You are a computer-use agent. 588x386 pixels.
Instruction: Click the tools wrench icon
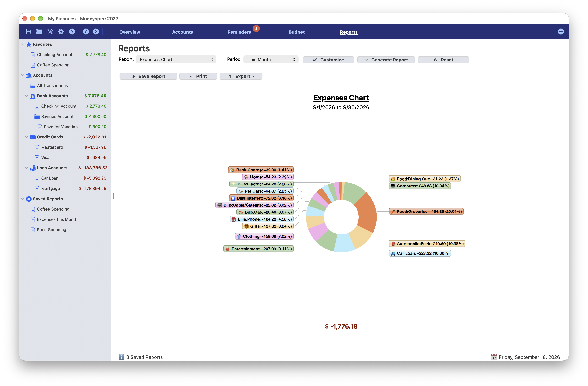click(50, 32)
